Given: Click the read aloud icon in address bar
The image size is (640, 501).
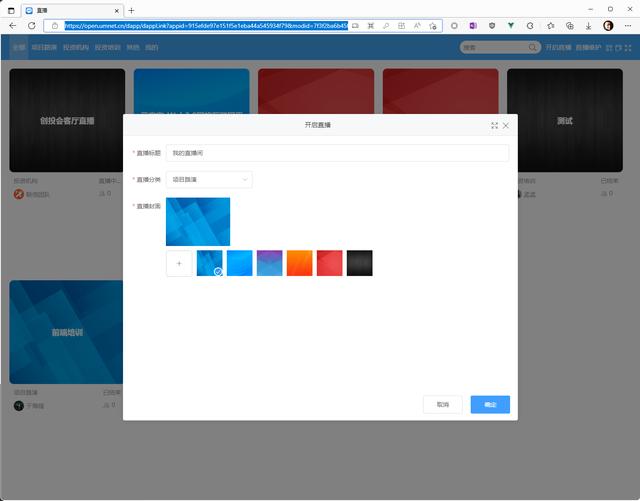Looking at the screenshot, I should pos(417,26).
